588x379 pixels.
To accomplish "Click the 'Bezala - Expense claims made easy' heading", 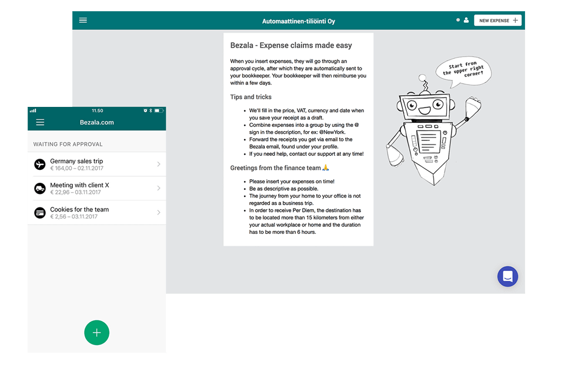I will (291, 45).
